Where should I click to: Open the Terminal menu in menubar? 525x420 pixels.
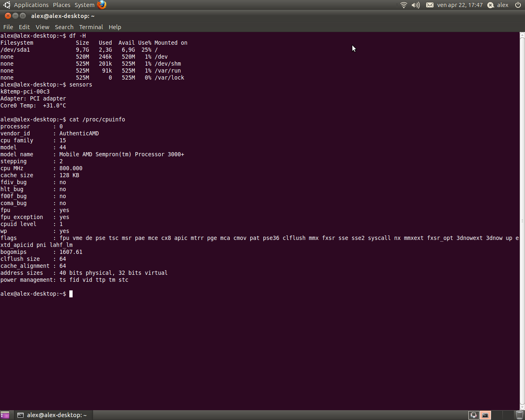[x=91, y=27]
